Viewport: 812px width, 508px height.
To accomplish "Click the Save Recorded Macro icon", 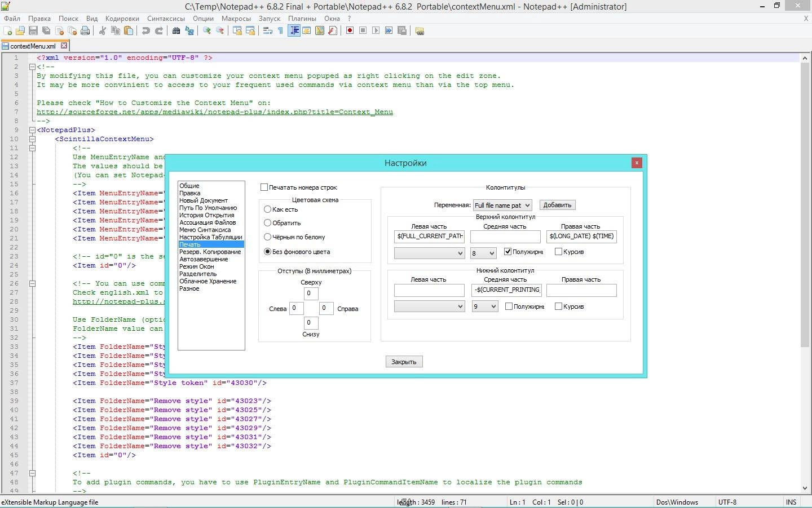I will click(x=402, y=30).
